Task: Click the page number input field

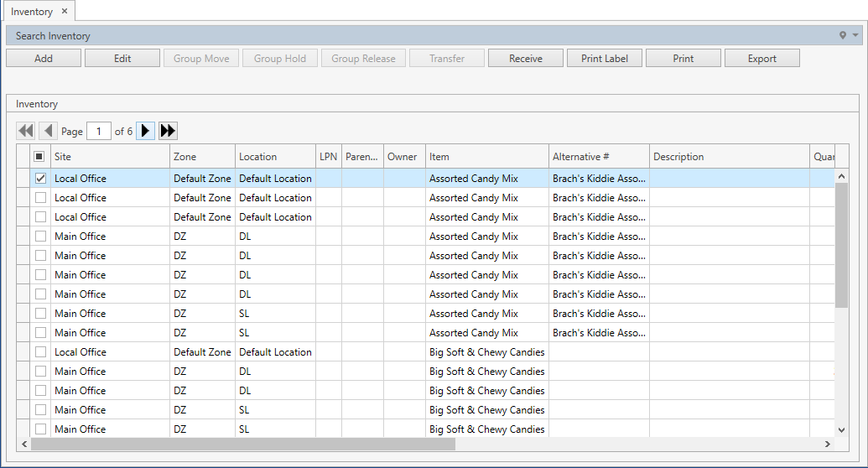Action: coord(99,132)
